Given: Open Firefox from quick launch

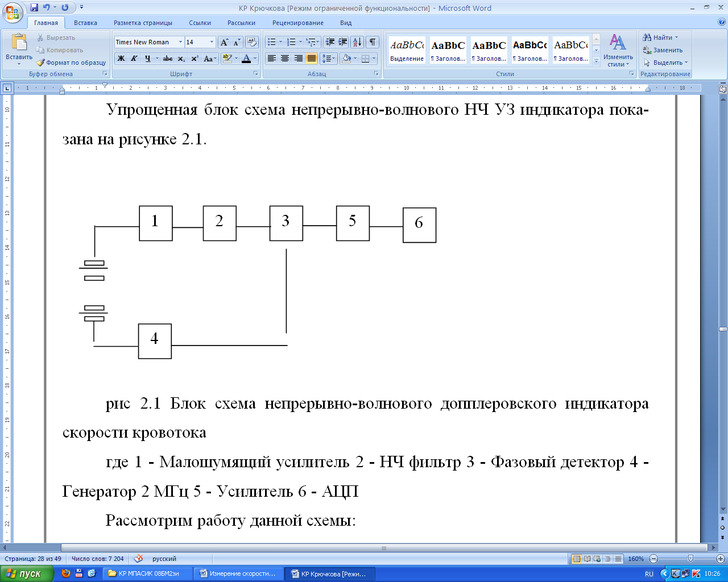Looking at the screenshot, I should (x=66, y=573).
